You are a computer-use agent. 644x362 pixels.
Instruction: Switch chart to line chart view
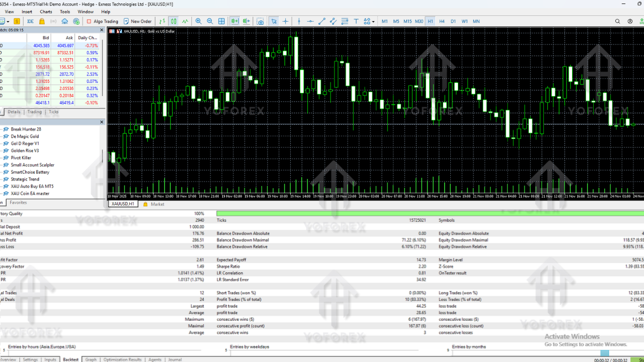(185, 22)
